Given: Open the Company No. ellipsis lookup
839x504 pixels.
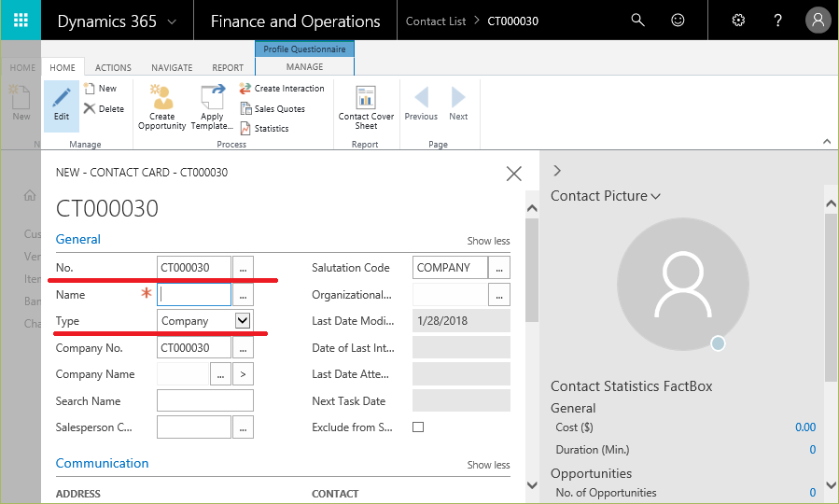Looking at the screenshot, I should 243,348.
